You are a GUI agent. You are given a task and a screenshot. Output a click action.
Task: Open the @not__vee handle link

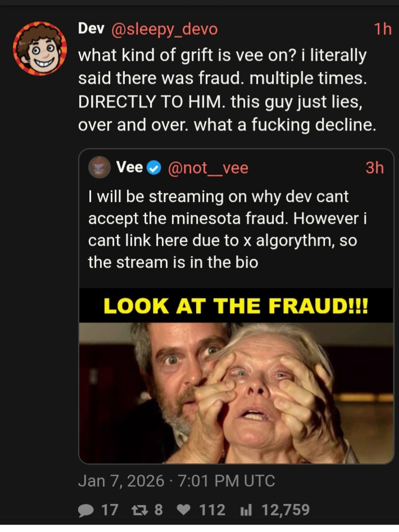click(x=208, y=168)
